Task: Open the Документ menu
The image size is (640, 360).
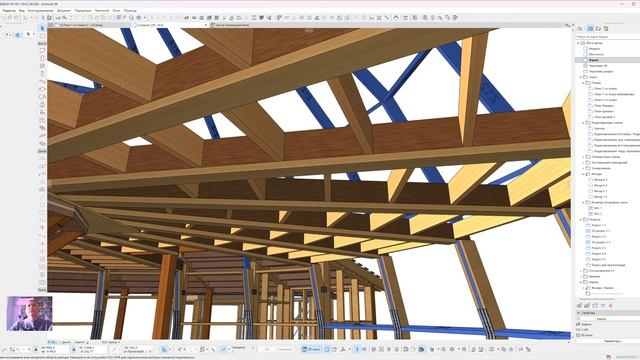Action: point(64,10)
